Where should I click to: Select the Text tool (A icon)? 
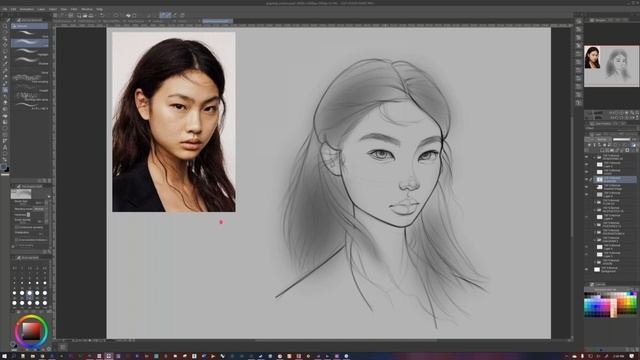point(5,147)
